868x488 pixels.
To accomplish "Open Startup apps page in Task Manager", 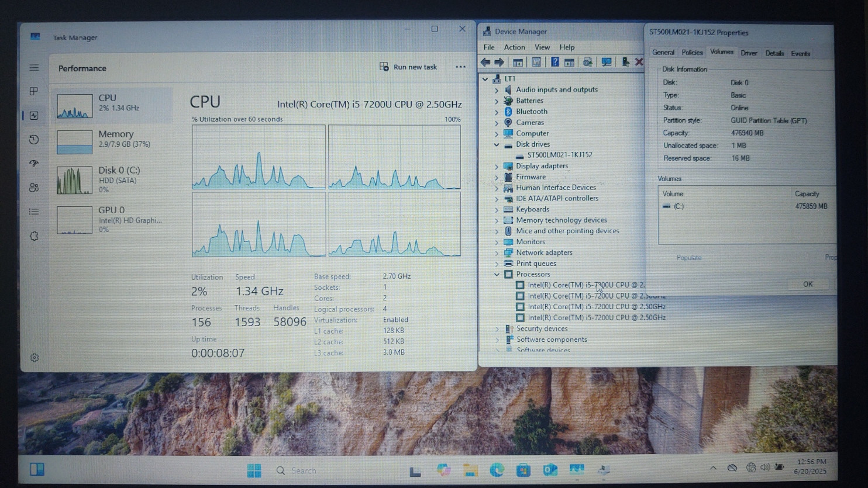I will [x=34, y=164].
